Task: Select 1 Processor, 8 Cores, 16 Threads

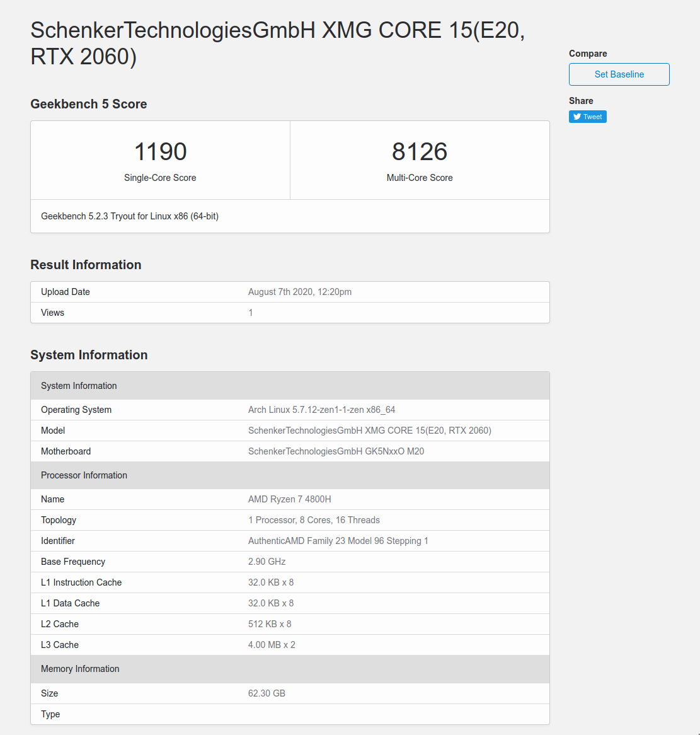Action: 314,520
